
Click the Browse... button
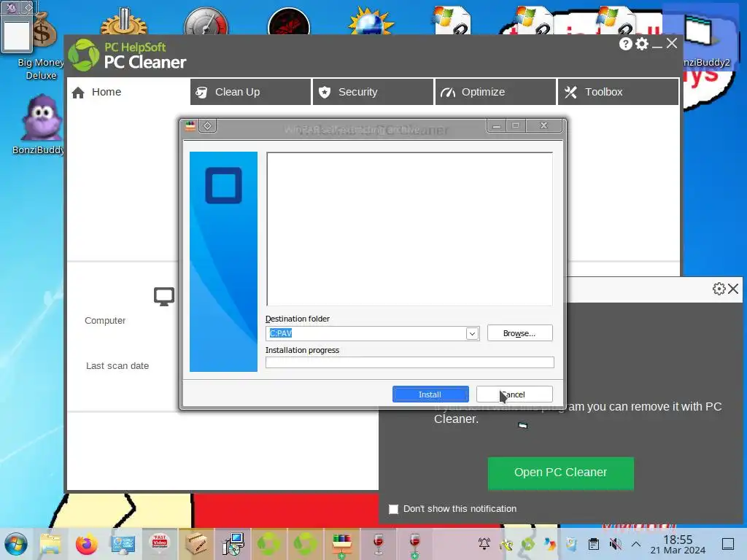[x=519, y=333]
